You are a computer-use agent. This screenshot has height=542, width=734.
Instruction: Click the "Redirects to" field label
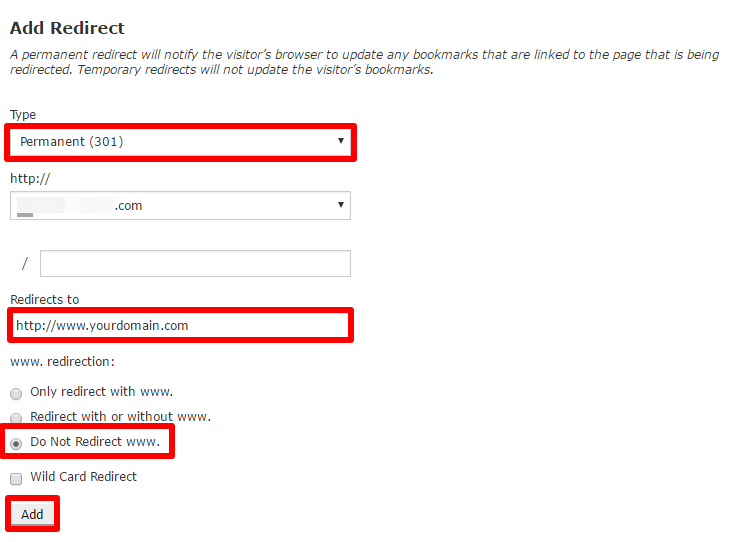point(44,300)
